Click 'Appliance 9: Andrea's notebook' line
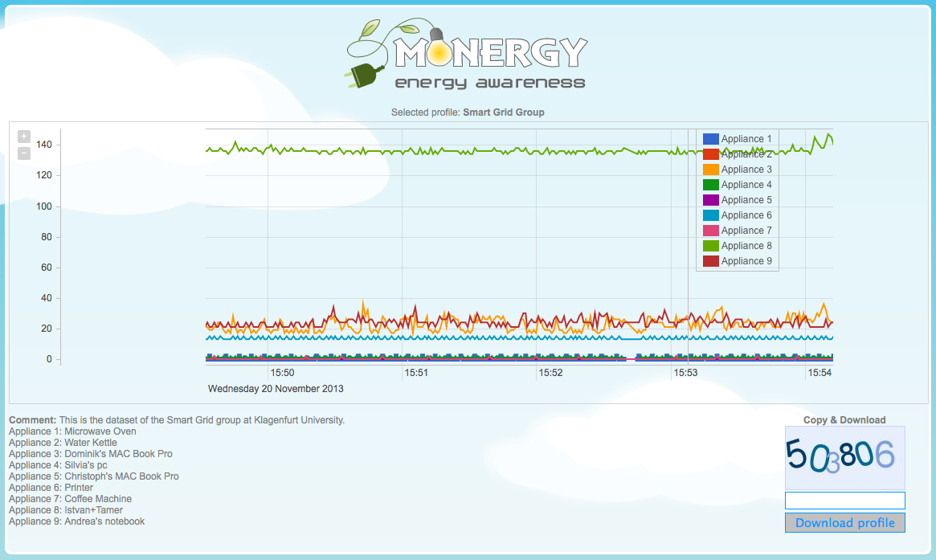Screen dimensions: 936x560 tap(76, 521)
